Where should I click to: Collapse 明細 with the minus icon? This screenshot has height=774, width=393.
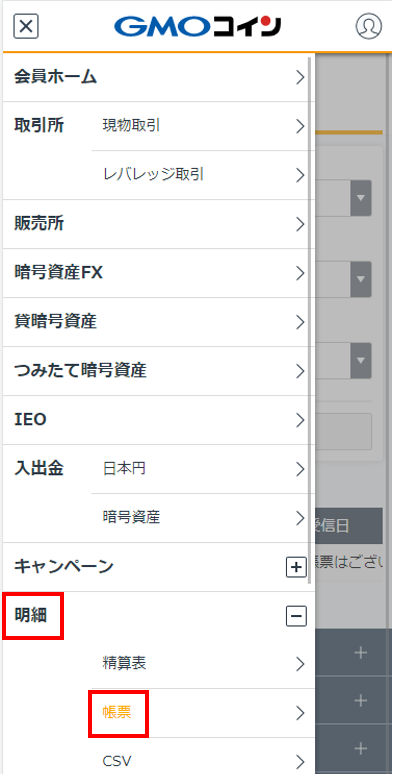pos(296,616)
